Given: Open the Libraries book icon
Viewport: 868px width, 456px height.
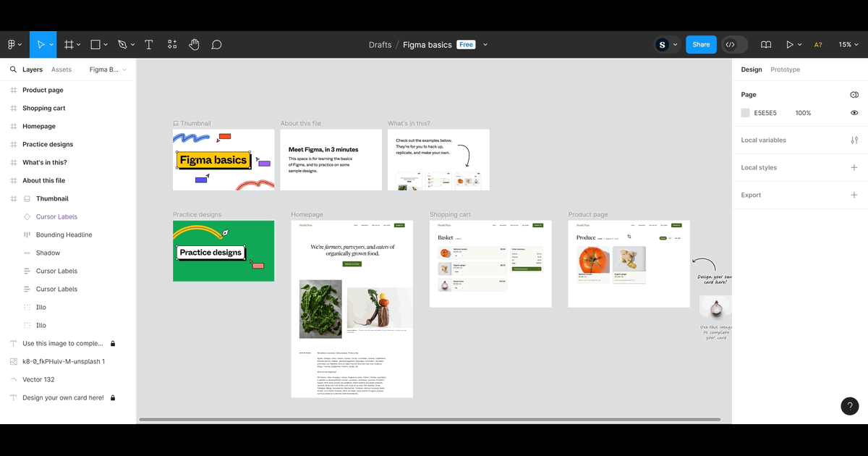Looking at the screenshot, I should (766, 44).
